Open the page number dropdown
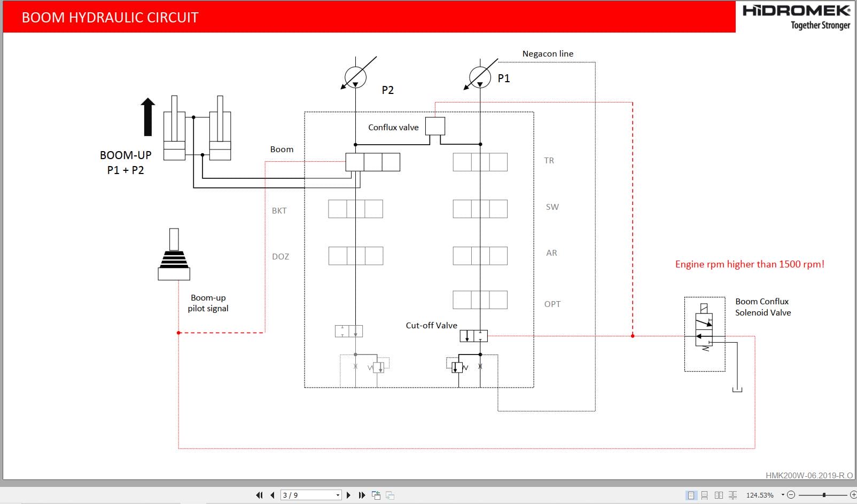The image size is (857, 504). (x=337, y=495)
